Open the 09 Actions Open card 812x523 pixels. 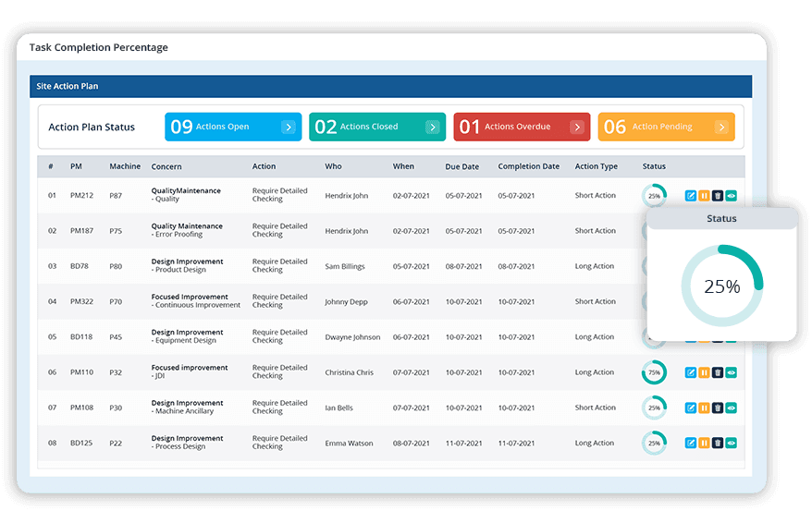pyautogui.click(x=233, y=127)
